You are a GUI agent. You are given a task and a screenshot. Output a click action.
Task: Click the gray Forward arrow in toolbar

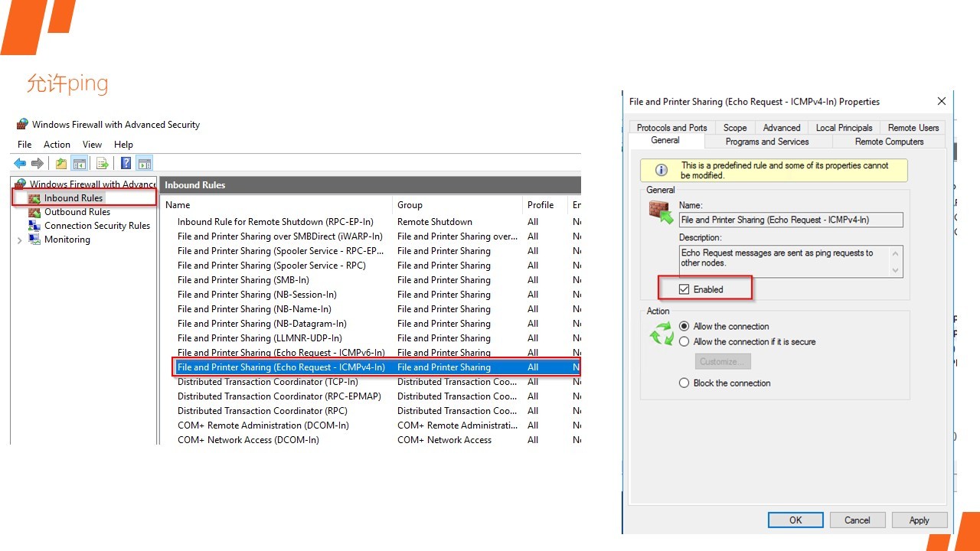[37, 163]
